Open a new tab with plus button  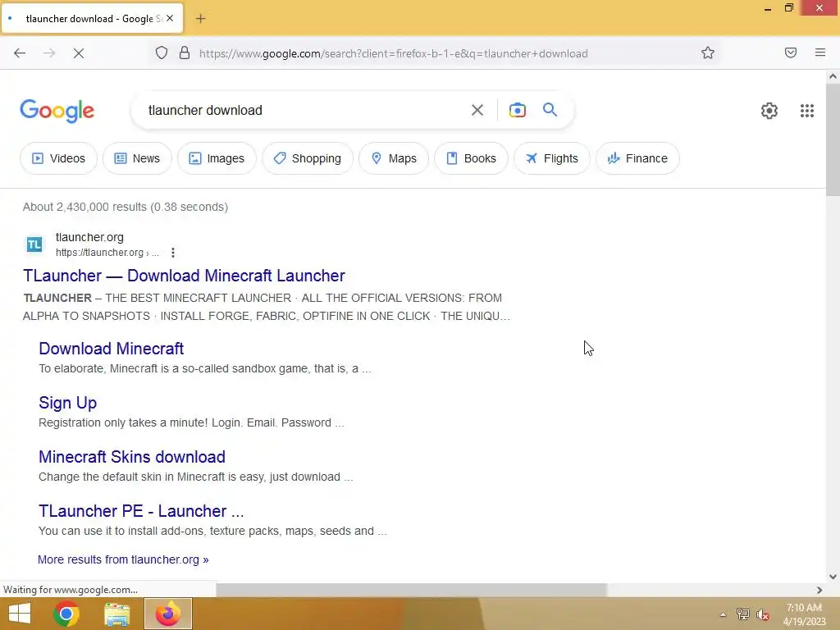click(200, 19)
